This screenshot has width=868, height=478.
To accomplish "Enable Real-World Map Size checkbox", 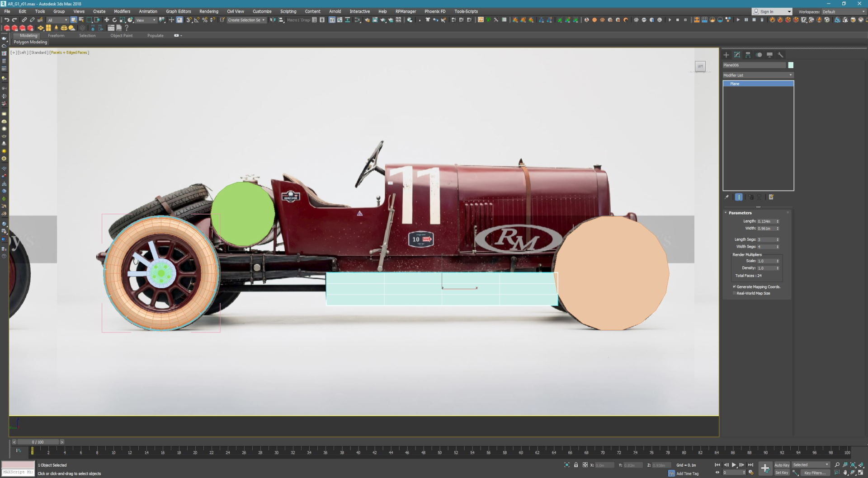I will click(x=734, y=293).
